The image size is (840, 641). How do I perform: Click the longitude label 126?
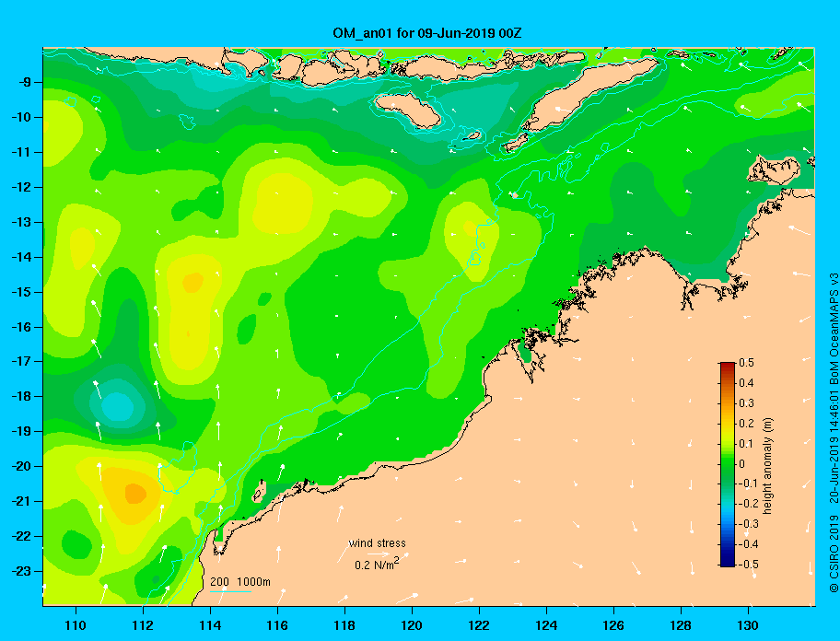pos(613,625)
